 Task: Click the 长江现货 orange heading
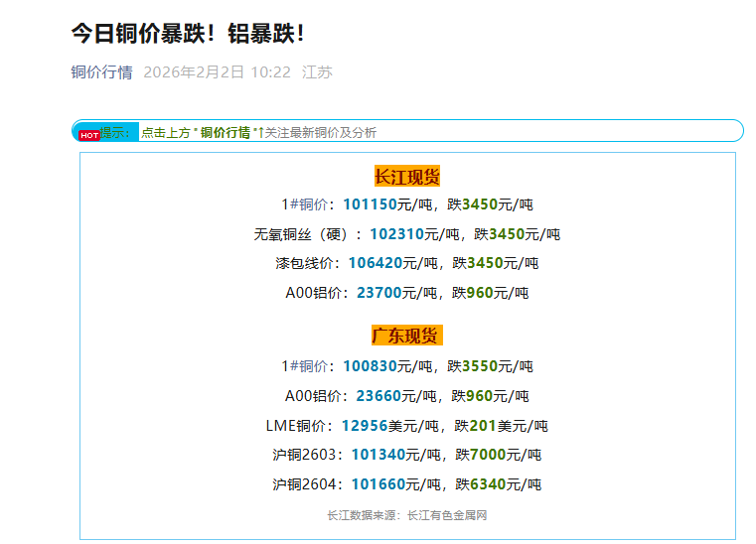[x=406, y=177]
